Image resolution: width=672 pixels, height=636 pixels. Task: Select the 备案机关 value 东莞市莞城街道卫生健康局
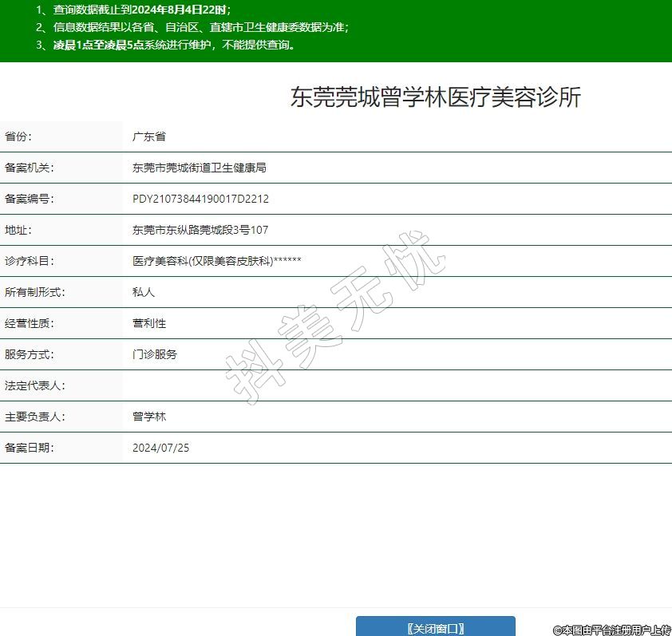[x=199, y=168]
